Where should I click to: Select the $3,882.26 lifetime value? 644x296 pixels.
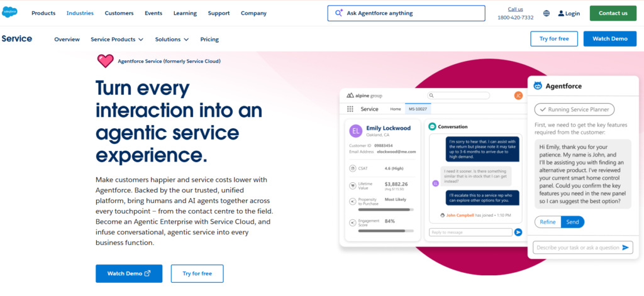click(x=396, y=184)
